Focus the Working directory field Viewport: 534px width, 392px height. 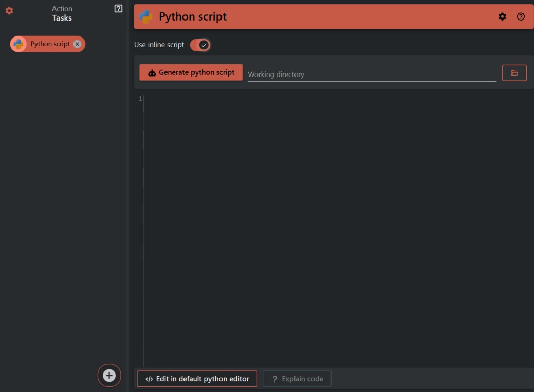click(371, 74)
